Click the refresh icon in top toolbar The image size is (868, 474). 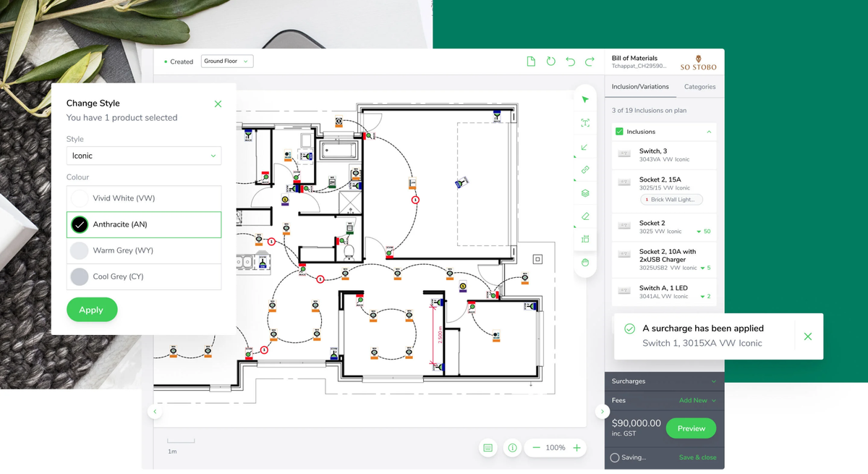(551, 62)
